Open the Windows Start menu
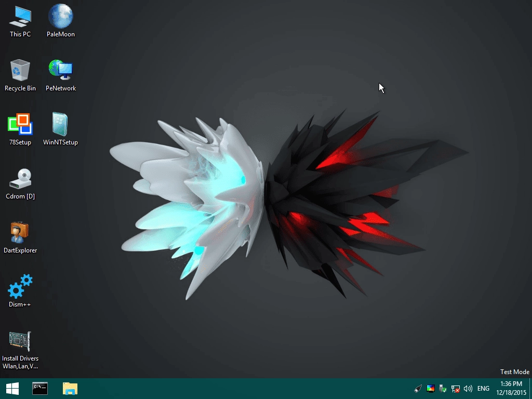532x399 pixels. (x=12, y=389)
